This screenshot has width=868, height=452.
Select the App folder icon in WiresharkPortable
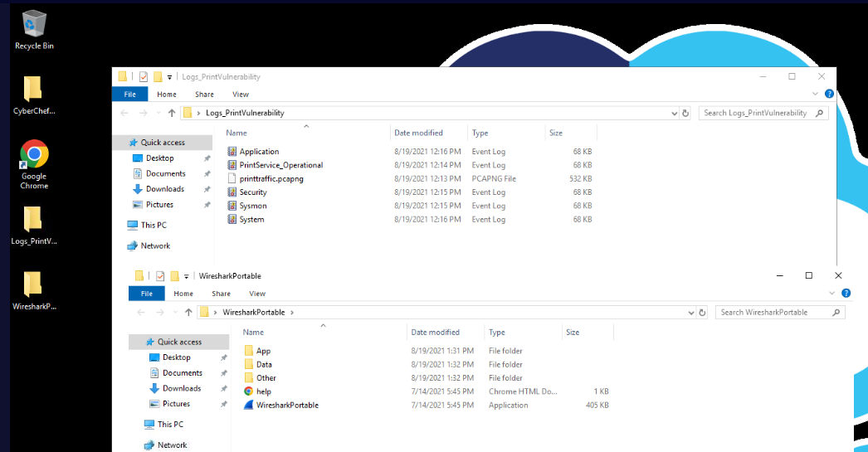tap(249, 351)
